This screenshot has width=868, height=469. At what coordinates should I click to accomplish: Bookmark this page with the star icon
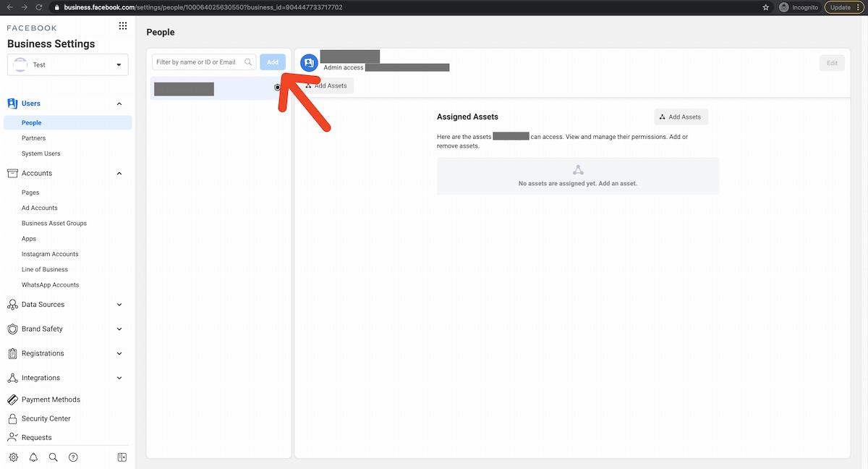pyautogui.click(x=766, y=7)
